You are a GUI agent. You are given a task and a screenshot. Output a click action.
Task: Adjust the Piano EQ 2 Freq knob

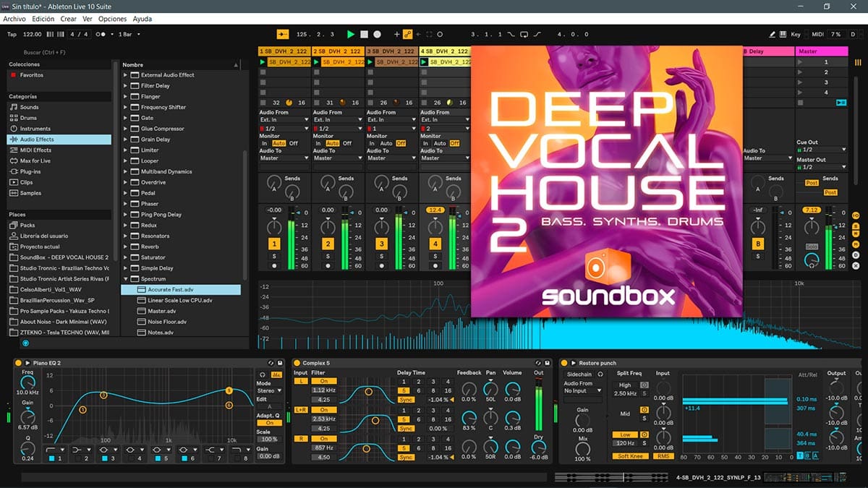tap(27, 384)
